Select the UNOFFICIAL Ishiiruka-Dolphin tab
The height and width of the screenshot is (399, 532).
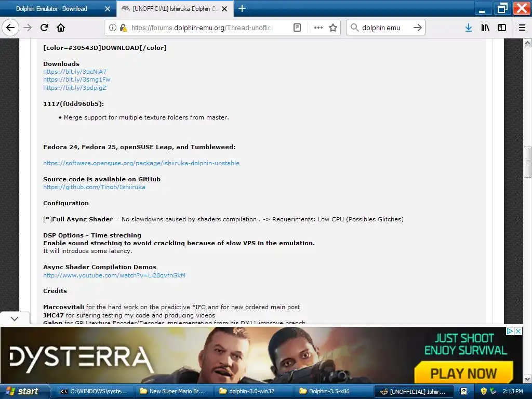[x=175, y=9]
